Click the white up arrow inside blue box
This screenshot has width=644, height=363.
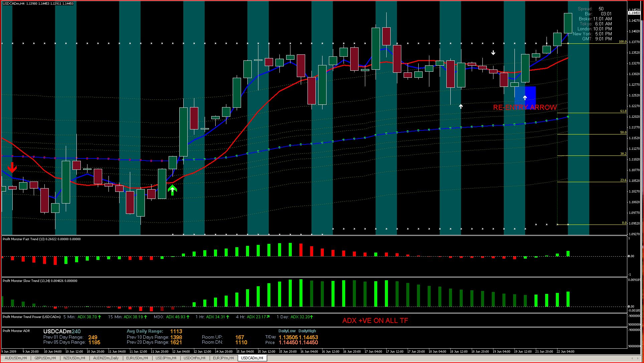tap(525, 97)
